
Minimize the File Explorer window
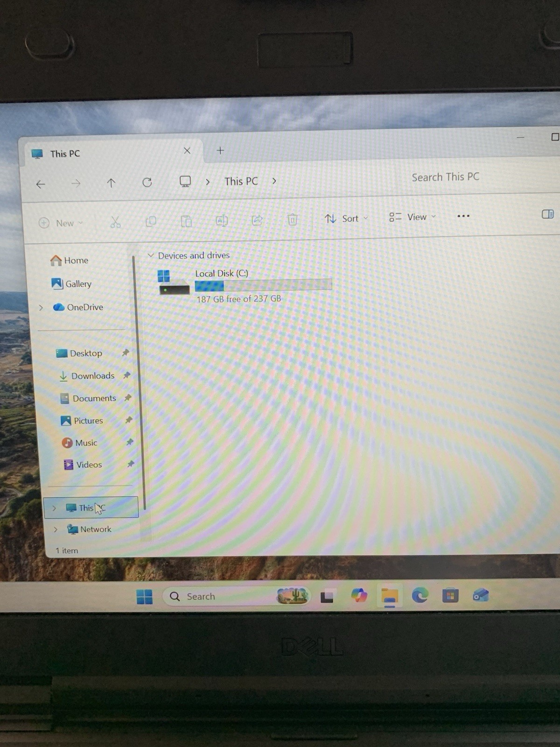click(520, 138)
